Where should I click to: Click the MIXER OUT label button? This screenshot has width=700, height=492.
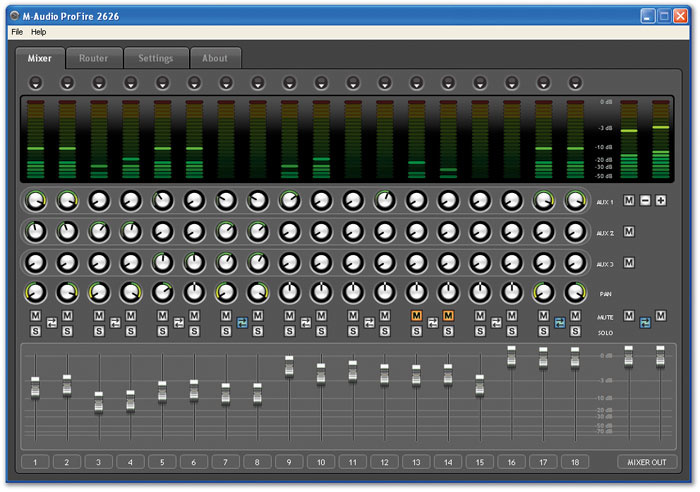646,462
